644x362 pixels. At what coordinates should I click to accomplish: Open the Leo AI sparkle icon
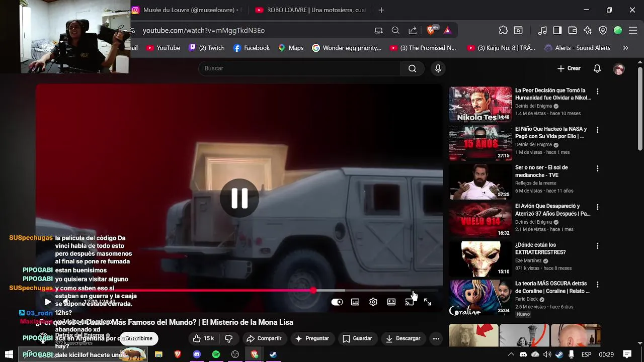(588, 30)
